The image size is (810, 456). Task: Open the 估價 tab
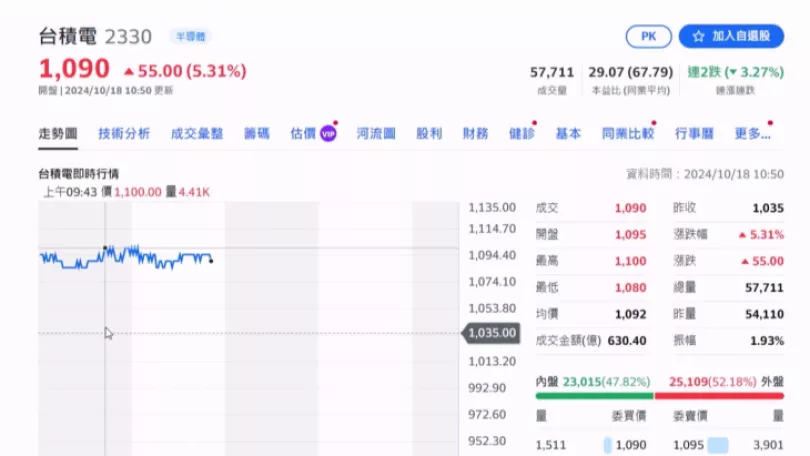click(303, 134)
